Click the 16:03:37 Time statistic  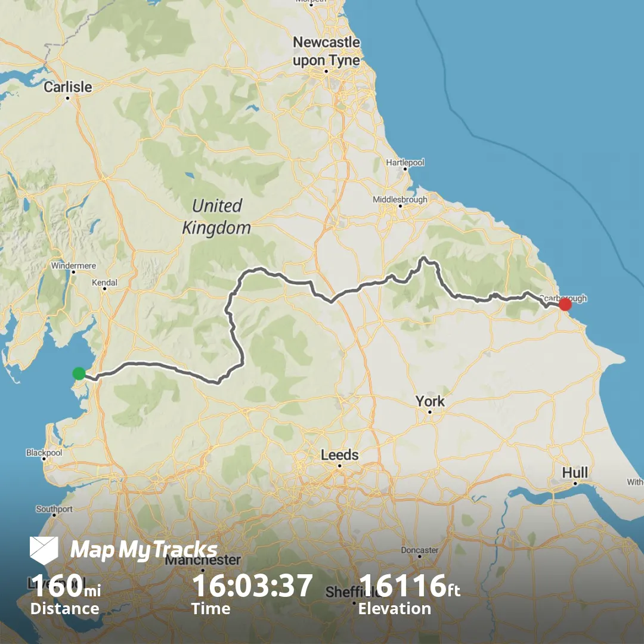pyautogui.click(x=252, y=595)
